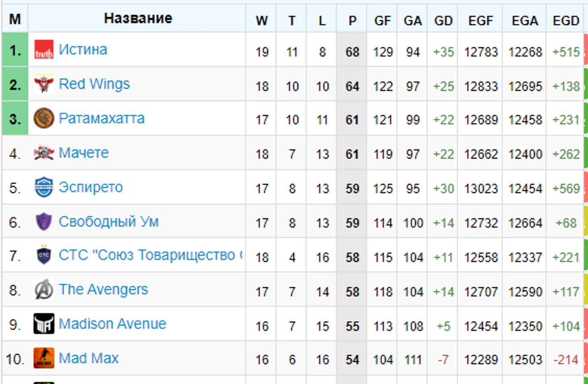This screenshot has width=588, height=384.
Task: Sort table by EGF column header
Action: click(480, 21)
